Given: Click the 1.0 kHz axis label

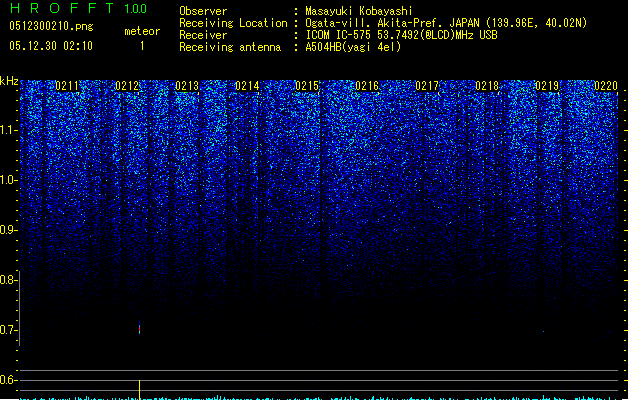Looking at the screenshot, I should 8,180.
